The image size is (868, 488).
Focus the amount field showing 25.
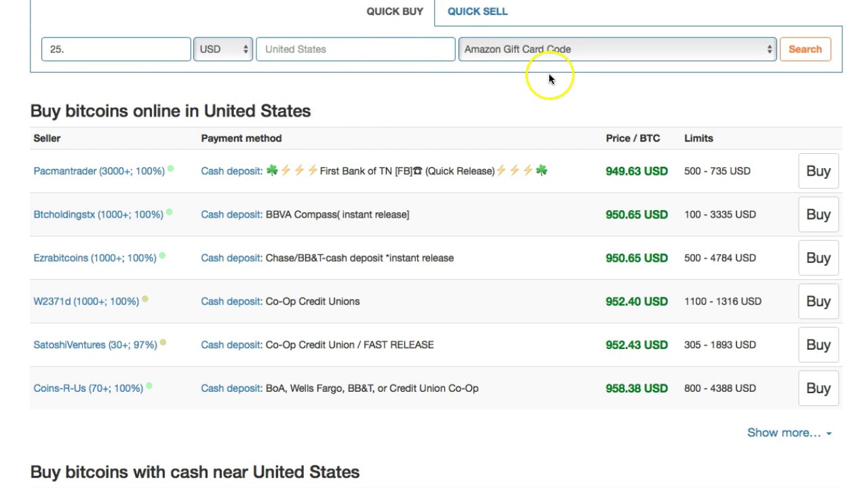(116, 49)
